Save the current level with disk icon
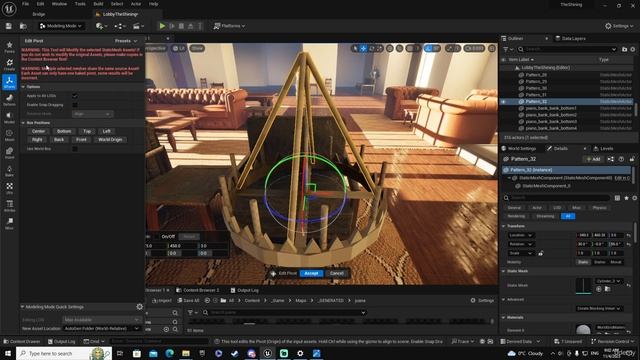 click(x=9, y=26)
